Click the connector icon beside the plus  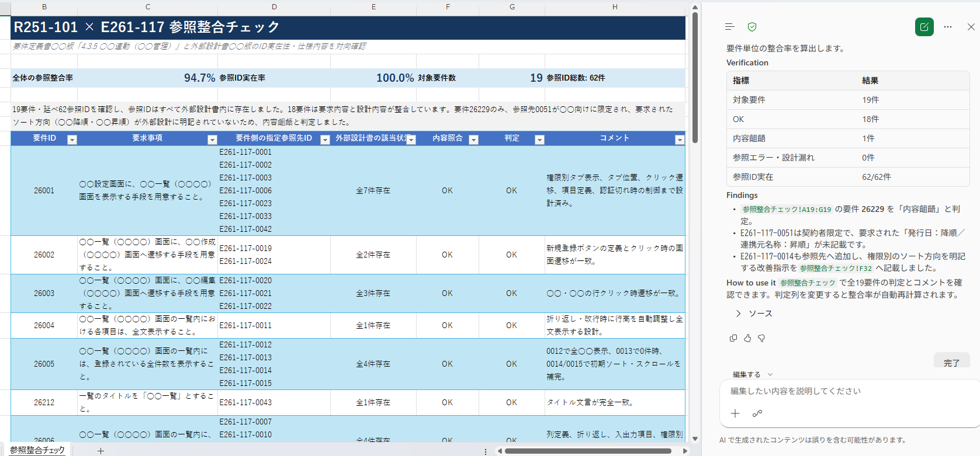[757, 413]
